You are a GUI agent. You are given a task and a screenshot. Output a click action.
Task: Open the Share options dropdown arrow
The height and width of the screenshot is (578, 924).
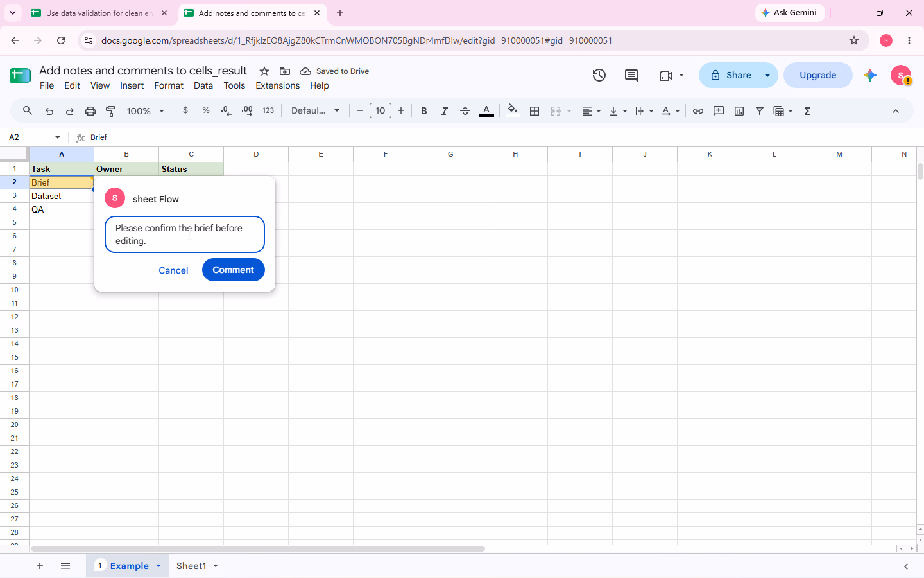point(767,75)
